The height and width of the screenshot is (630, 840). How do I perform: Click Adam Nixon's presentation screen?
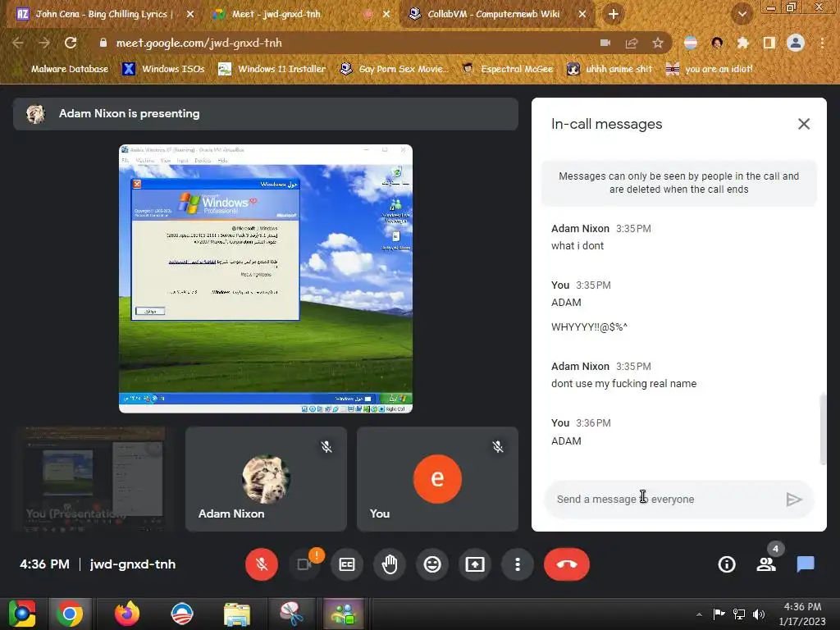266,279
